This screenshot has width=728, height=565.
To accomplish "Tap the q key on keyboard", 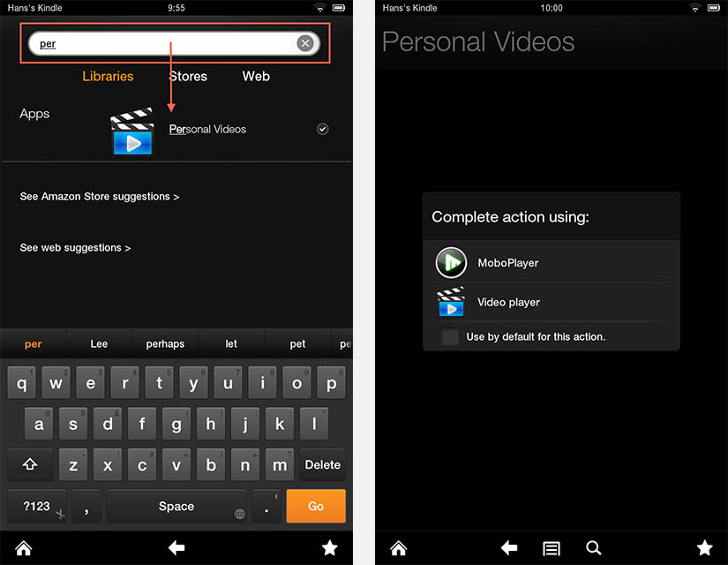I will (21, 383).
